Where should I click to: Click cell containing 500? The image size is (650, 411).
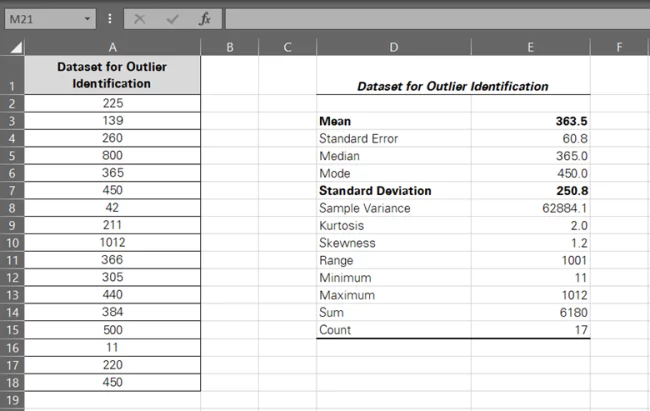[x=112, y=330]
